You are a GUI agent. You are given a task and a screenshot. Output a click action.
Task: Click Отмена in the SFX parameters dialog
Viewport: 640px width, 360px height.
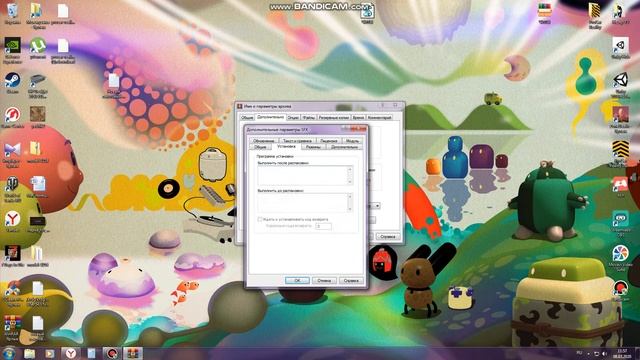tap(324, 280)
